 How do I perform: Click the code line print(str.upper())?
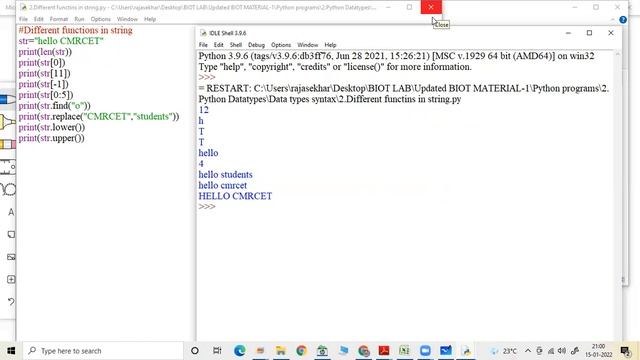[51, 138]
